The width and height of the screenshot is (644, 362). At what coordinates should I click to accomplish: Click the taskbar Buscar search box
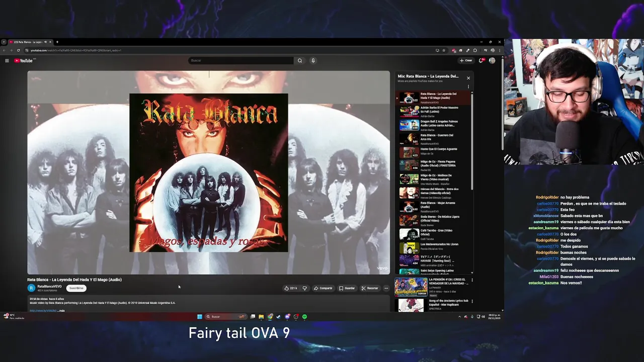(226, 317)
